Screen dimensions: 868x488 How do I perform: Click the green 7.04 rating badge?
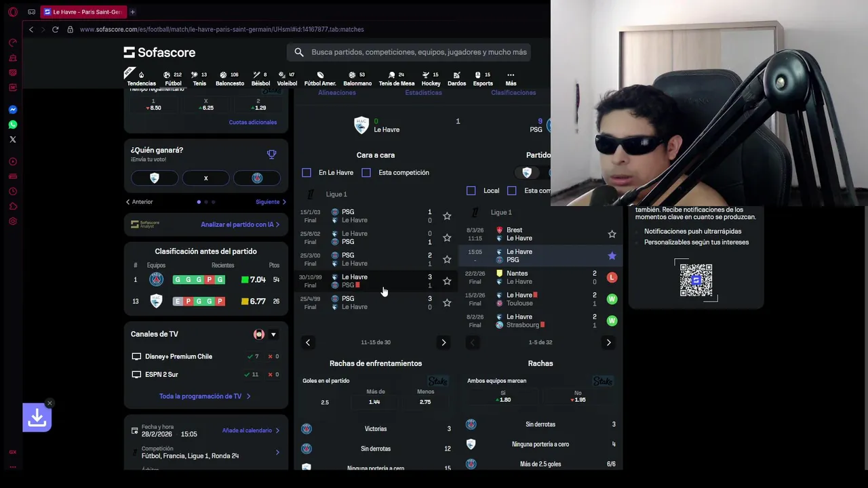click(254, 280)
